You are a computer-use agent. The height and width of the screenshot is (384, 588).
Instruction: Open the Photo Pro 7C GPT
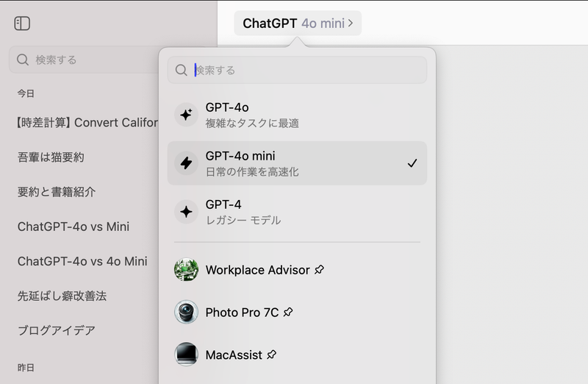tap(297, 312)
